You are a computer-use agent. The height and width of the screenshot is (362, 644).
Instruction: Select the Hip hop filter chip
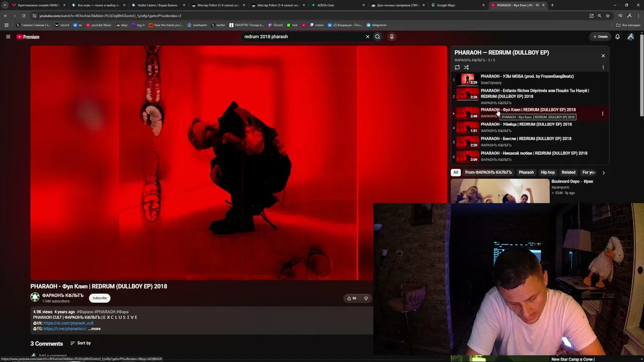point(547,172)
